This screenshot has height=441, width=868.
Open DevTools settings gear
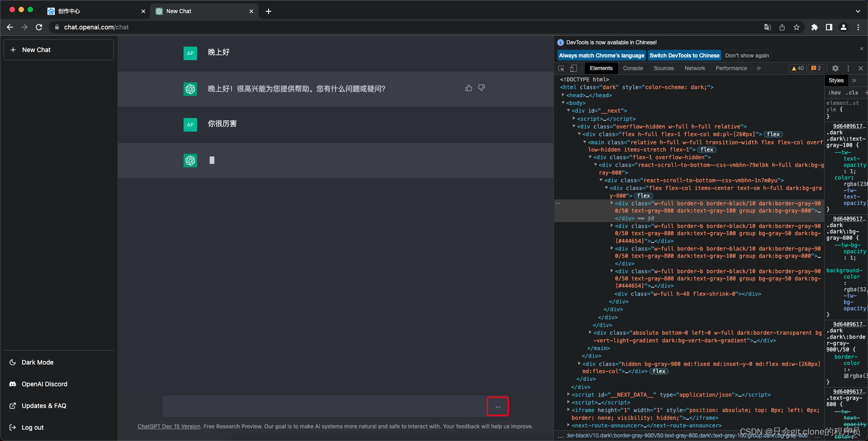pos(835,68)
